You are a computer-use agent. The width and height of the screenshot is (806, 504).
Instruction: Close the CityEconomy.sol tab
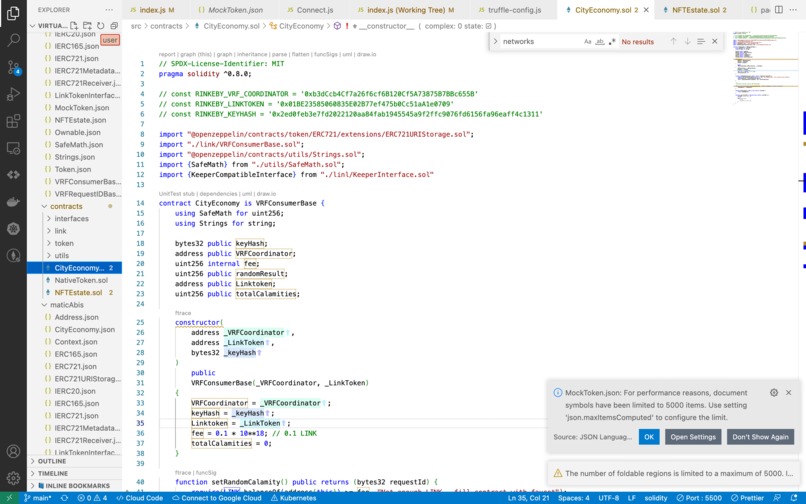coord(646,10)
